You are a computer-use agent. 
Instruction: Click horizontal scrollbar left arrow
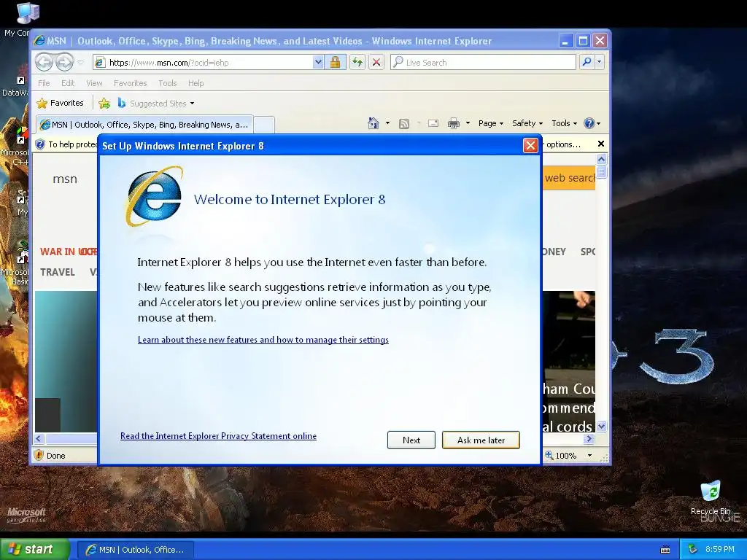click(x=39, y=438)
